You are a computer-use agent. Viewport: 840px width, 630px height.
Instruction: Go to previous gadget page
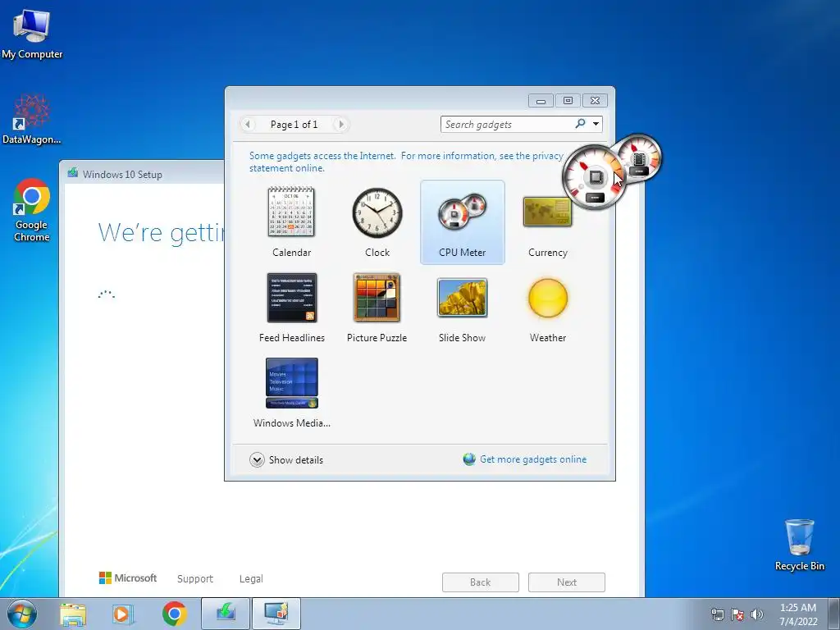click(x=247, y=125)
